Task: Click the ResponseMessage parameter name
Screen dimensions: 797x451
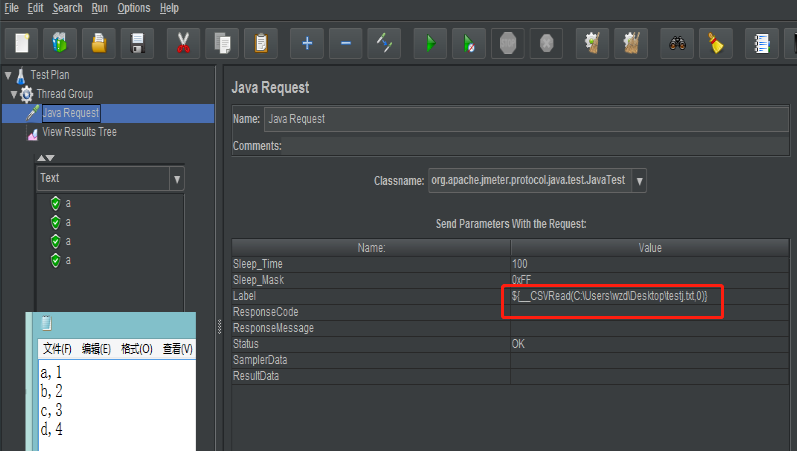Action: click(273, 328)
